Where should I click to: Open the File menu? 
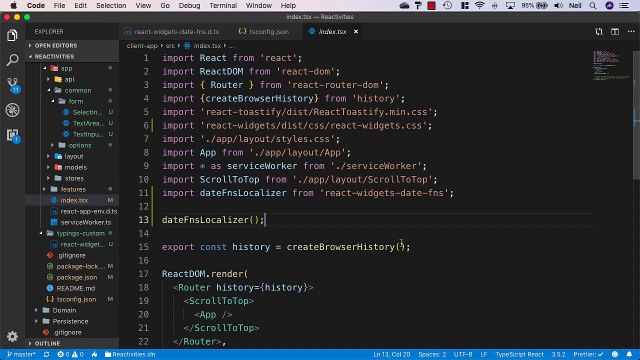pos(59,5)
